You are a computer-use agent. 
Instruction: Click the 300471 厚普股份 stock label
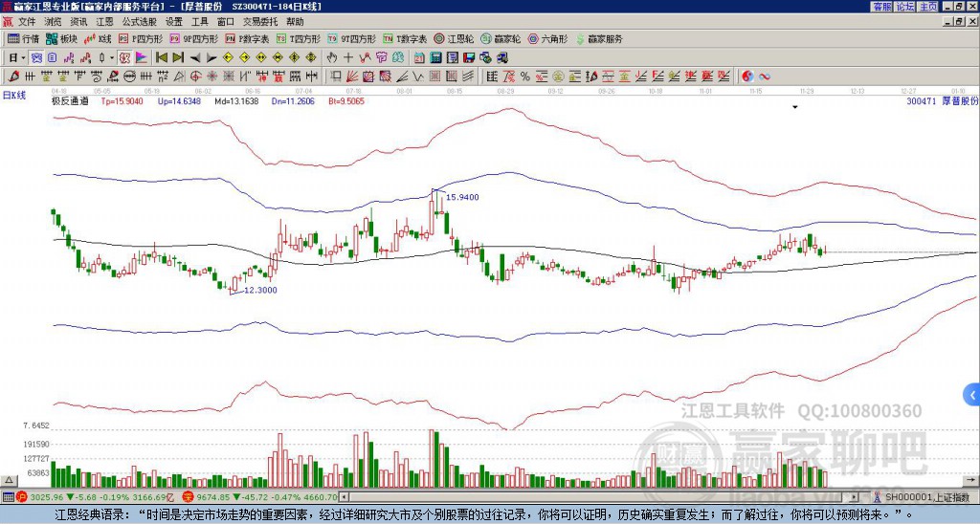coord(942,101)
